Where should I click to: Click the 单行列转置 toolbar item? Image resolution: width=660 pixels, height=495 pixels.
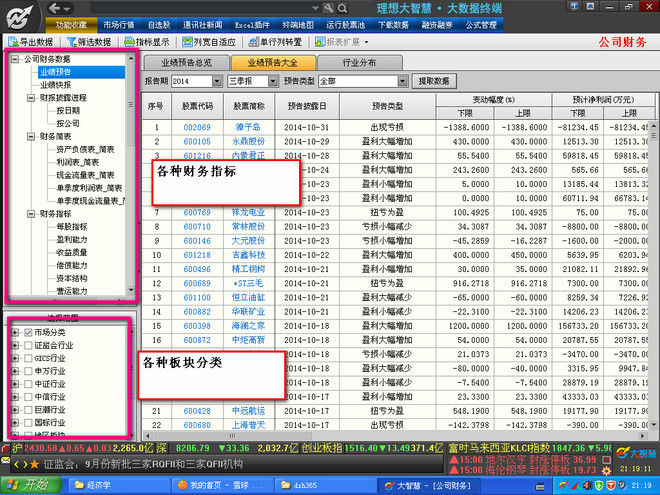[x=275, y=42]
